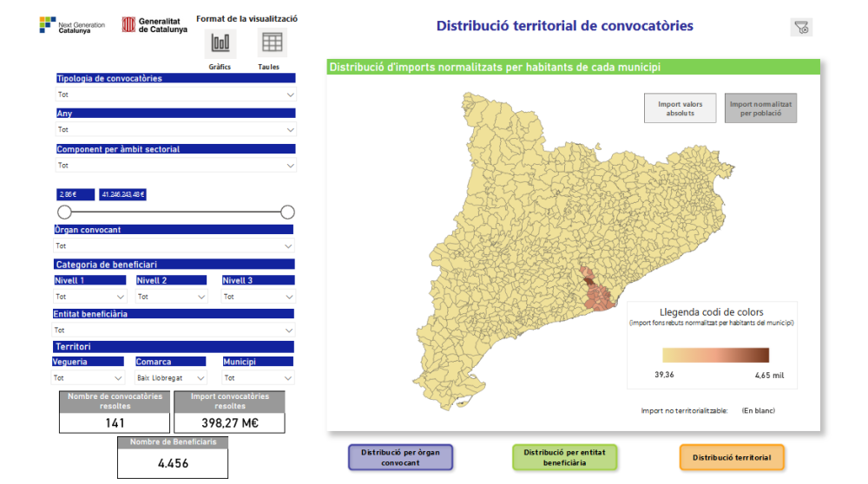Toggle Import valors absoluts view
Screen dimensions: 868x484
pos(680,108)
